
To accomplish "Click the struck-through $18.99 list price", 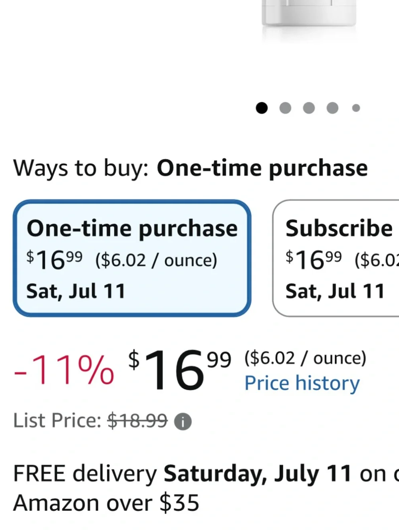I will 137,421.
